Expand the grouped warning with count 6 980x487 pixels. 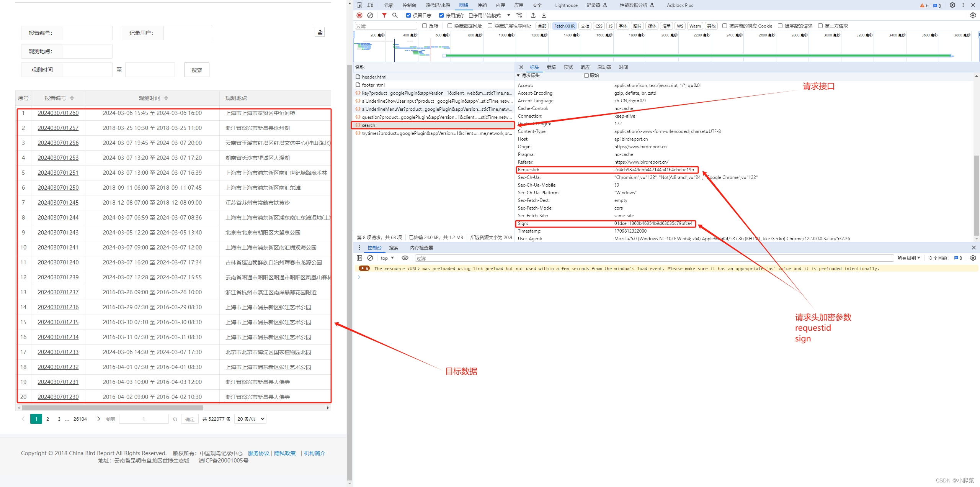click(364, 268)
